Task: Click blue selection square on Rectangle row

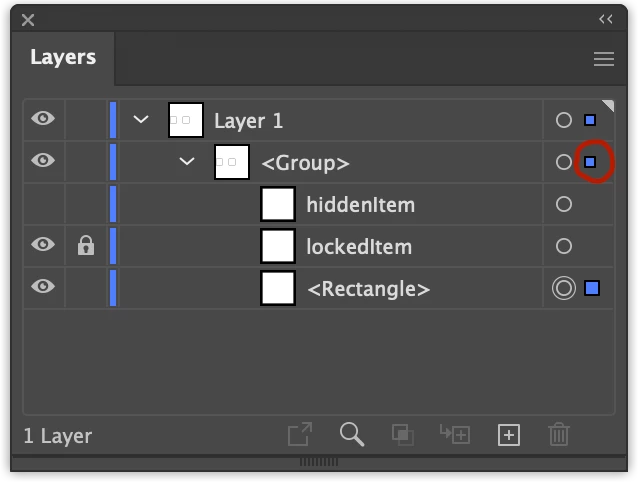Action: click(592, 289)
